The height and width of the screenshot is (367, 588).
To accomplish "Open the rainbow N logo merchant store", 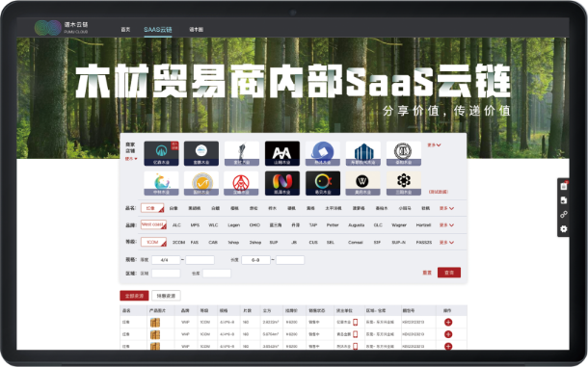I will (x=282, y=183).
